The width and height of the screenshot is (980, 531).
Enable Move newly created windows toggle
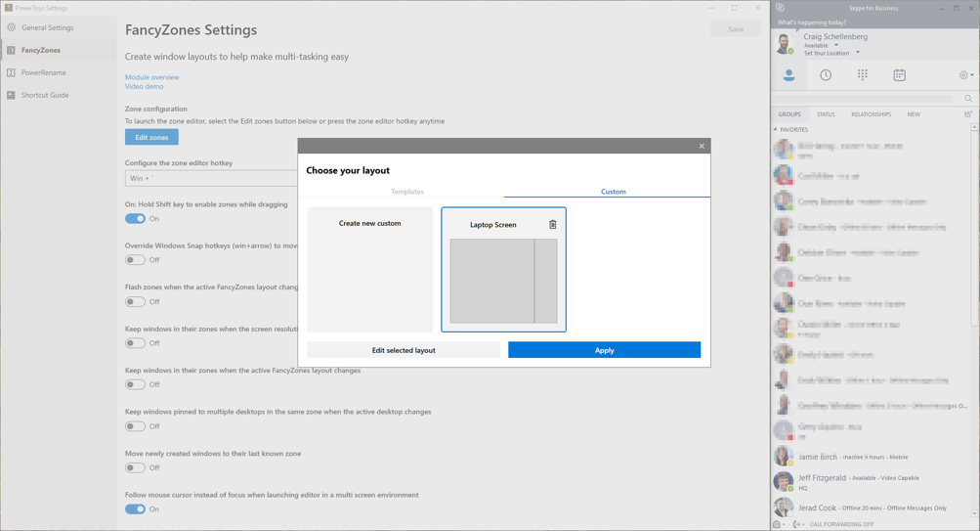135,467
